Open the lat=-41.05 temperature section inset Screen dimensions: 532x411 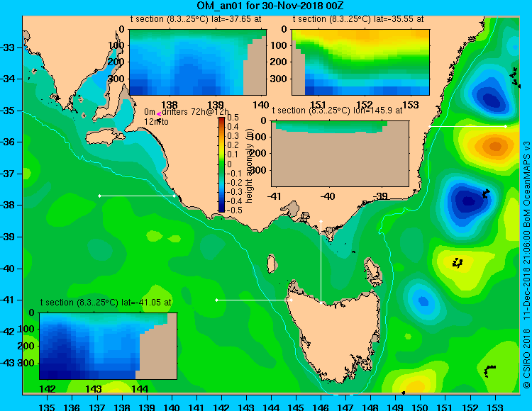pyautogui.click(x=109, y=346)
